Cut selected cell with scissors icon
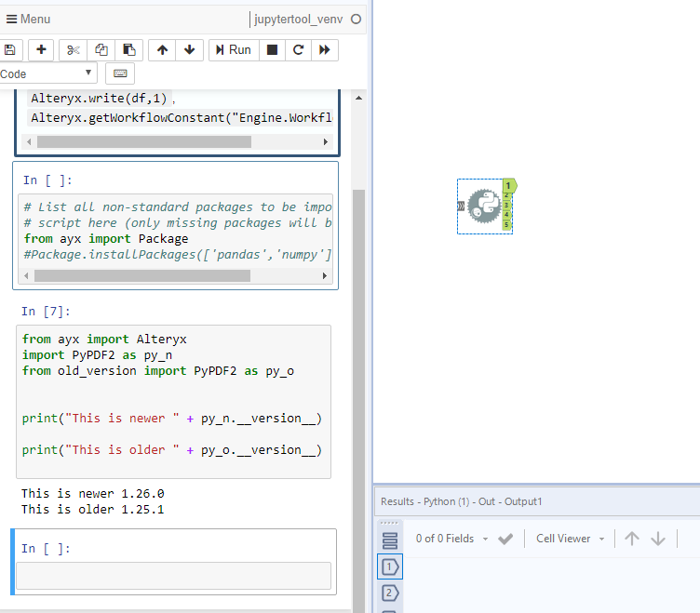Image resolution: width=700 pixels, height=613 pixels. coord(75,50)
